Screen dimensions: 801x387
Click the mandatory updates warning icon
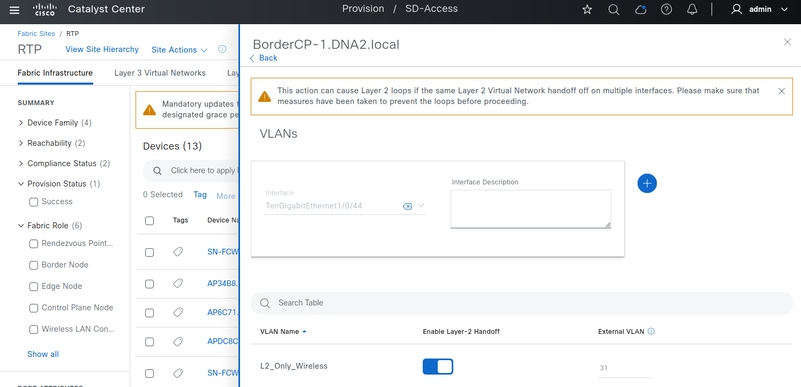[149, 110]
